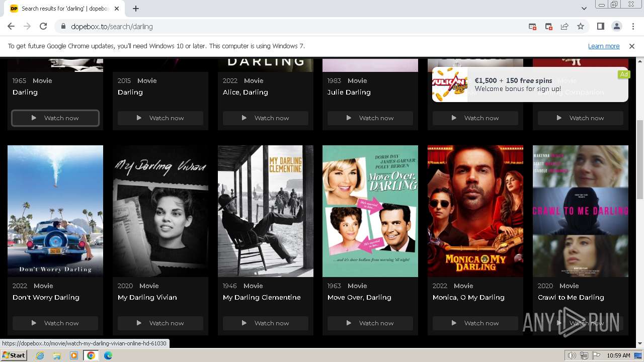Open the volume speaker tray icon
644x362 pixels.
(572, 355)
